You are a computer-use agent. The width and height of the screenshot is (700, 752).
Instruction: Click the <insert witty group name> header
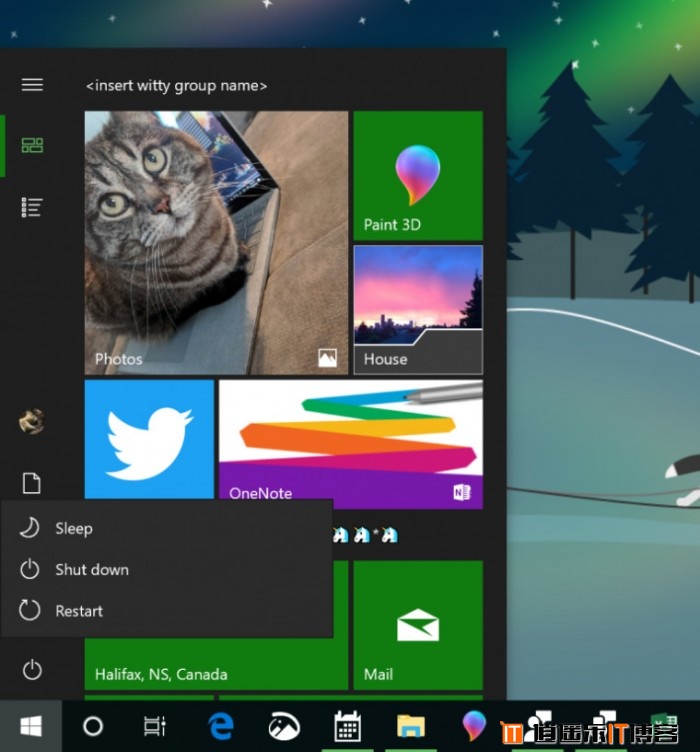[176, 86]
